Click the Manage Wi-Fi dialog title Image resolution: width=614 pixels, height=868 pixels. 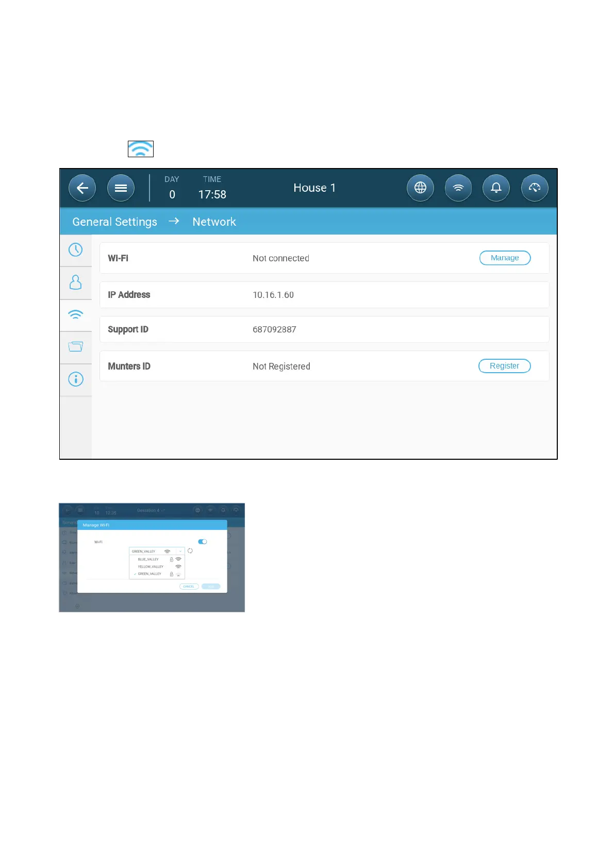pyautogui.click(x=96, y=525)
